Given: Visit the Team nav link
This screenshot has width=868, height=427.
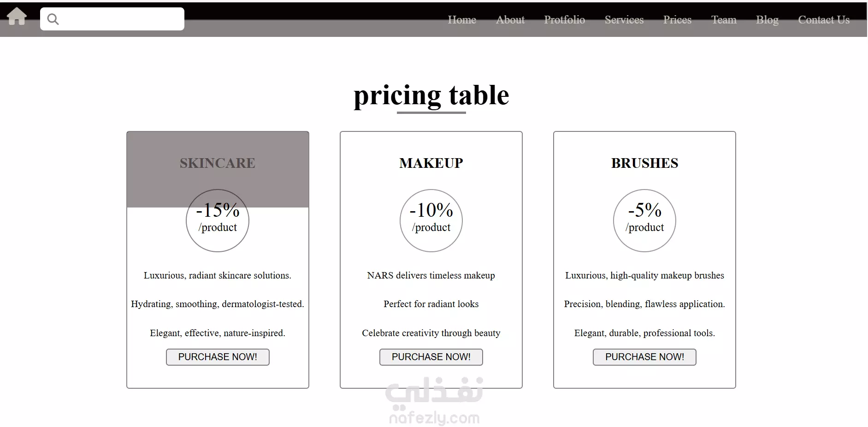Looking at the screenshot, I should (724, 20).
